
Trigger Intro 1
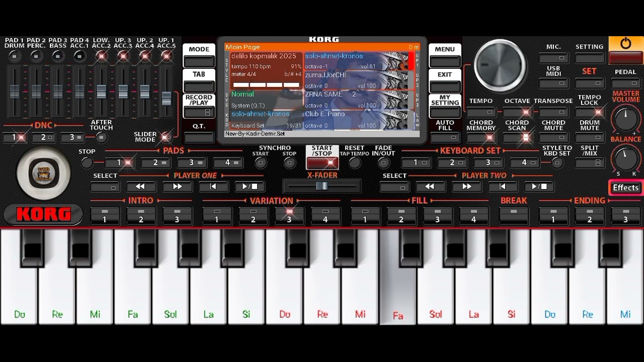click(105, 215)
